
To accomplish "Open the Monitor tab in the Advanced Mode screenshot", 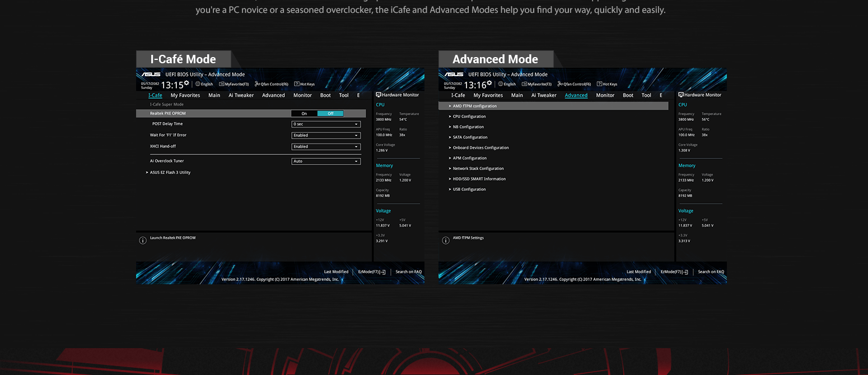I will [x=605, y=95].
